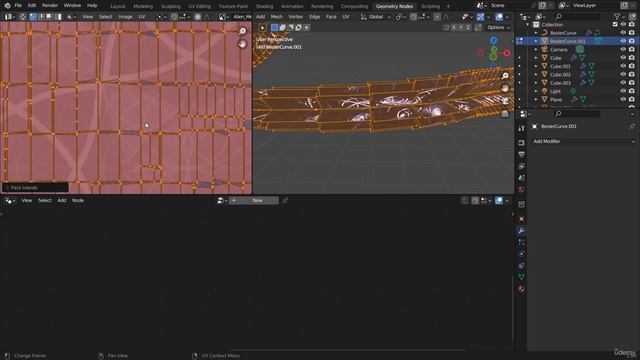Expand the Pack Islands operator panel

point(35,187)
